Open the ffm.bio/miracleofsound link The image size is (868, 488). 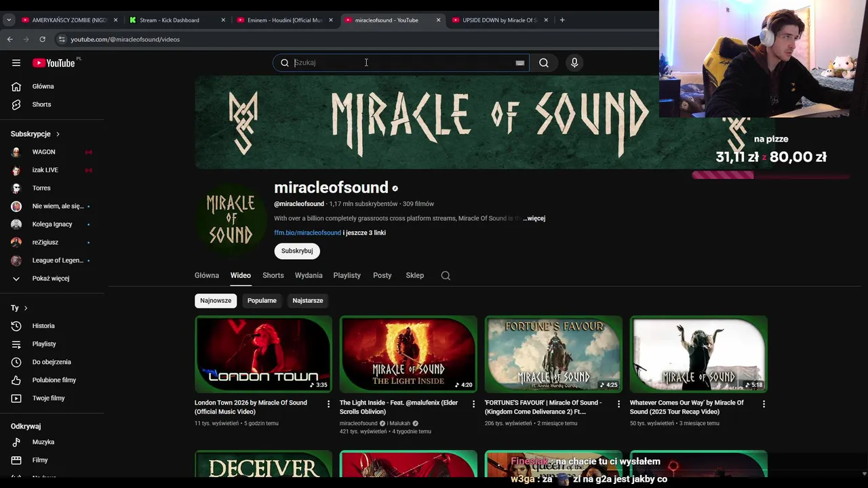point(307,232)
